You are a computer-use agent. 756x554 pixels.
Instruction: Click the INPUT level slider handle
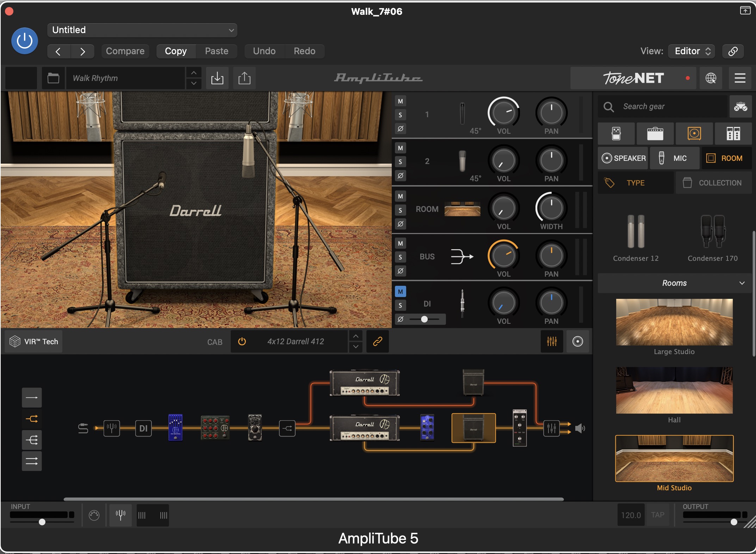[x=42, y=522]
